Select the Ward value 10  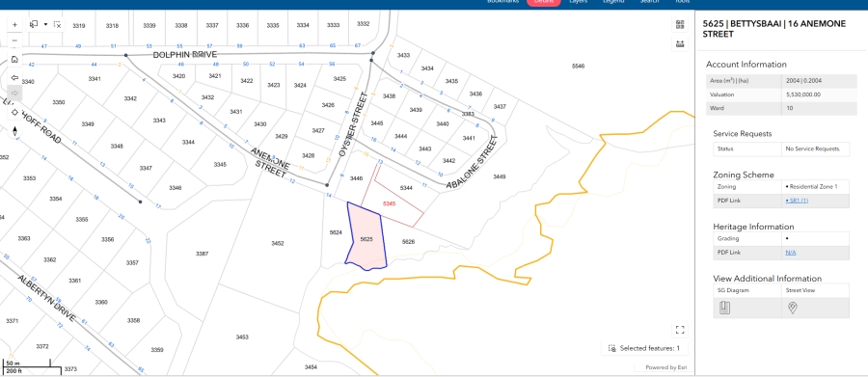coord(789,109)
